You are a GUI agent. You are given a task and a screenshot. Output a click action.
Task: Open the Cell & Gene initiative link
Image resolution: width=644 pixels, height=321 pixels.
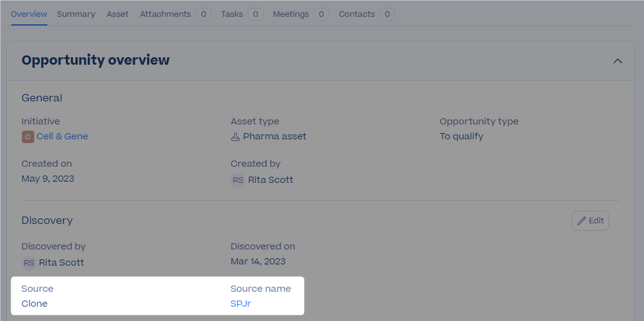(62, 136)
